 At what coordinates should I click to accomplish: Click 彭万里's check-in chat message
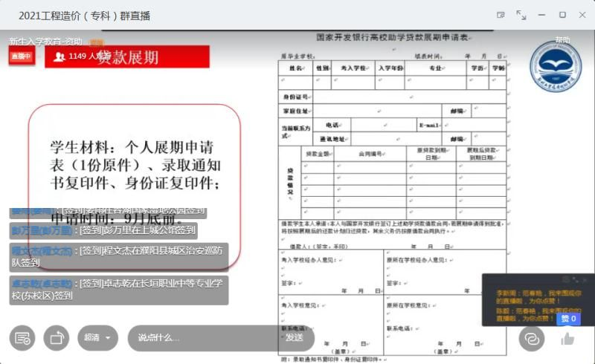coord(104,230)
